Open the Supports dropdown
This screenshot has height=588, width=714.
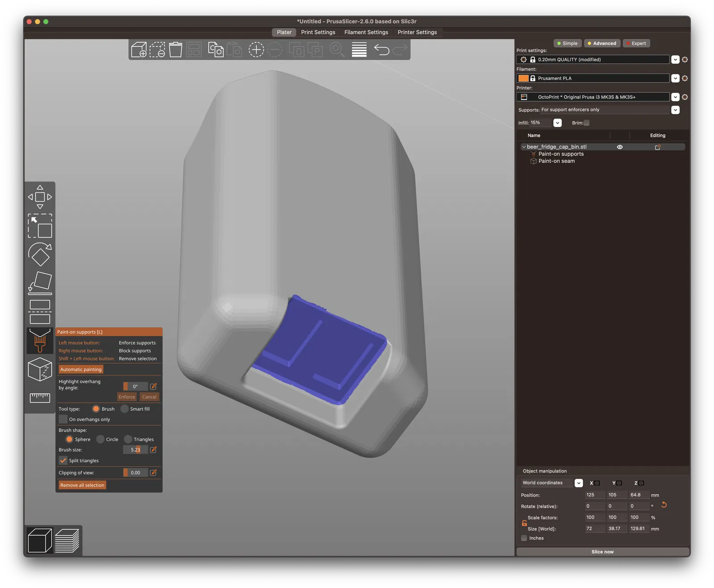pos(675,110)
